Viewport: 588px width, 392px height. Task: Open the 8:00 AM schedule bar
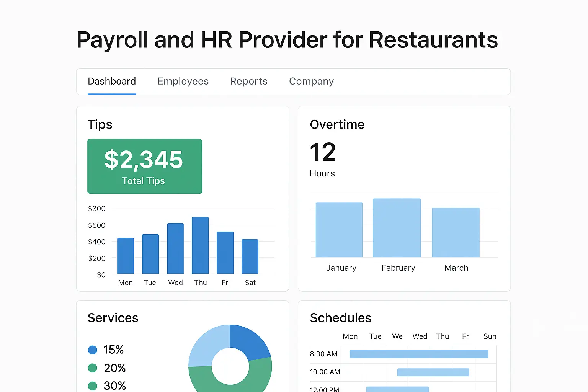419,354
